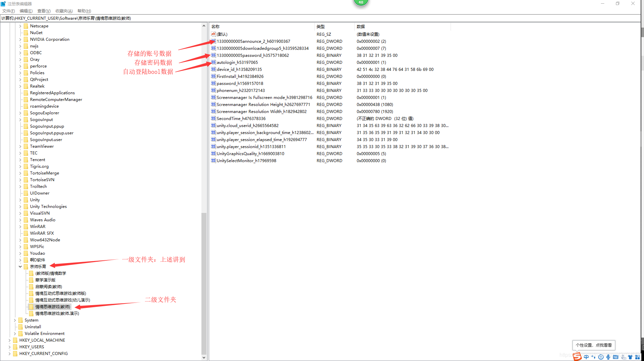This screenshot has height=361, width=644.
Task: Expand the Netscape key
Action: pyautogui.click(x=20, y=26)
